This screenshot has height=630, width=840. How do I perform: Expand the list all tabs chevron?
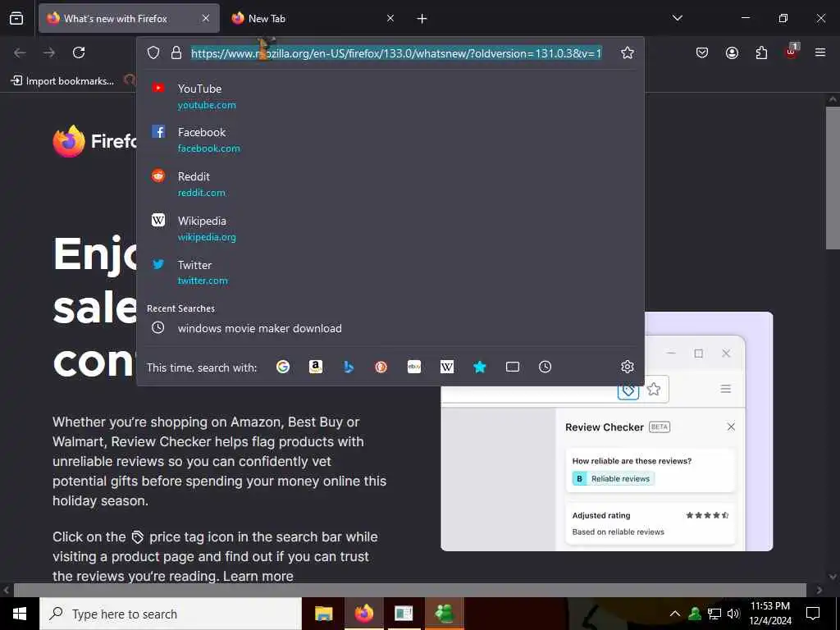point(678,18)
